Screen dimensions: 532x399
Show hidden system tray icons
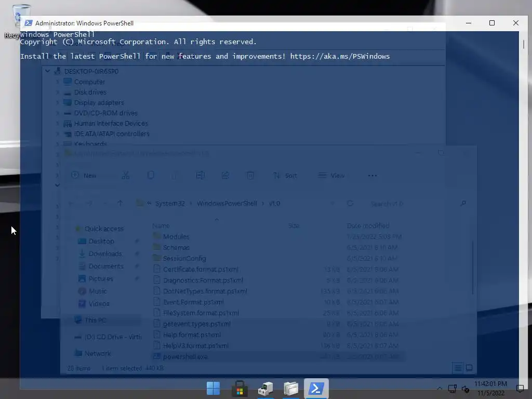[440, 389]
